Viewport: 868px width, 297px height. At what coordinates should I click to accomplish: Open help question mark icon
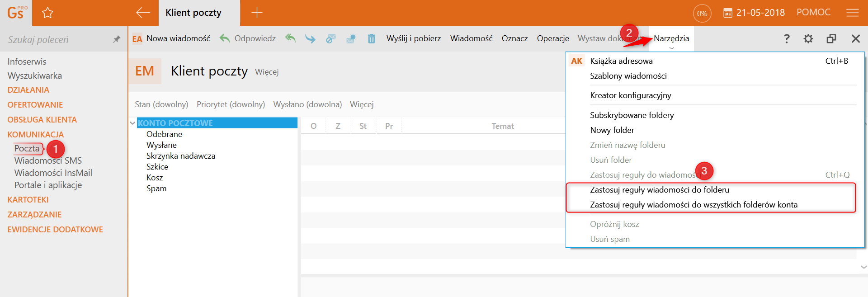pos(787,38)
